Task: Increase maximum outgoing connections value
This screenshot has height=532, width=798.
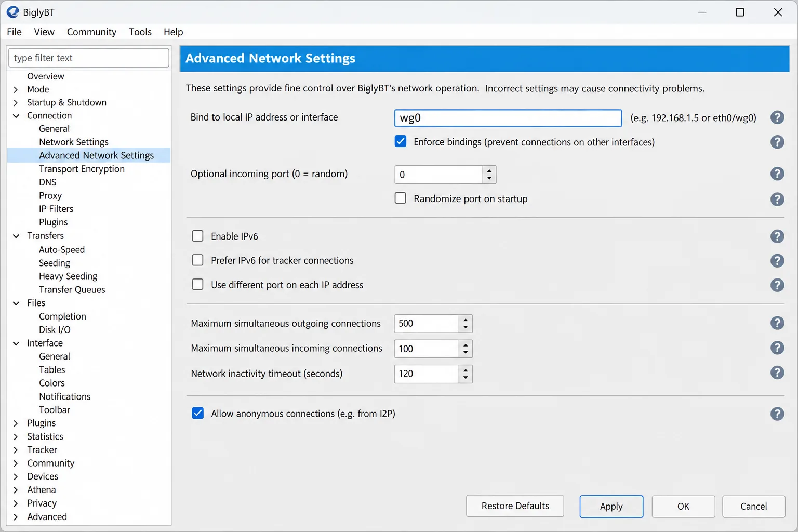Action: point(465,319)
